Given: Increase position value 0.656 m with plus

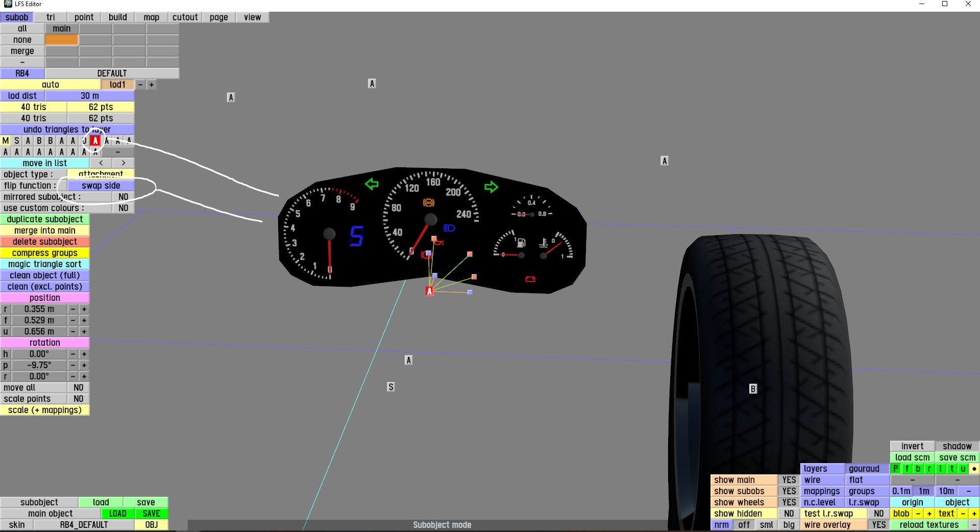Looking at the screenshot, I should (x=84, y=332).
